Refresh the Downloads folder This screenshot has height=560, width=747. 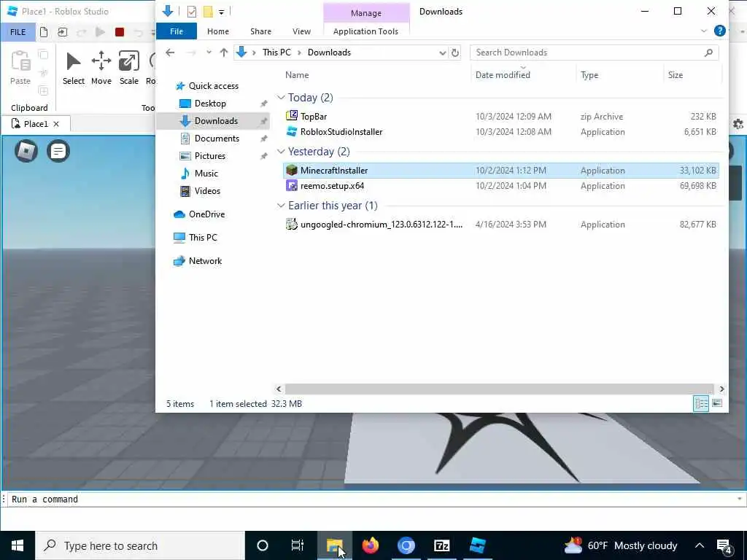point(455,52)
